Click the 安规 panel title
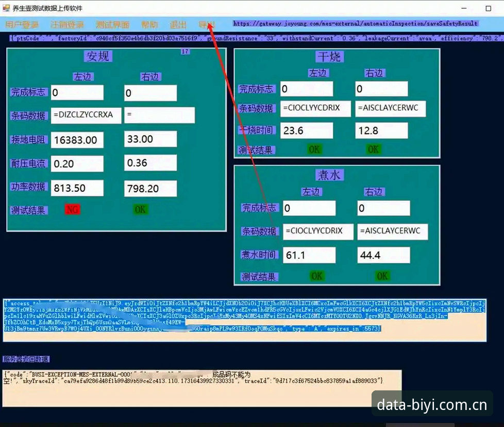This screenshot has height=427, width=504. pyautogui.click(x=98, y=56)
